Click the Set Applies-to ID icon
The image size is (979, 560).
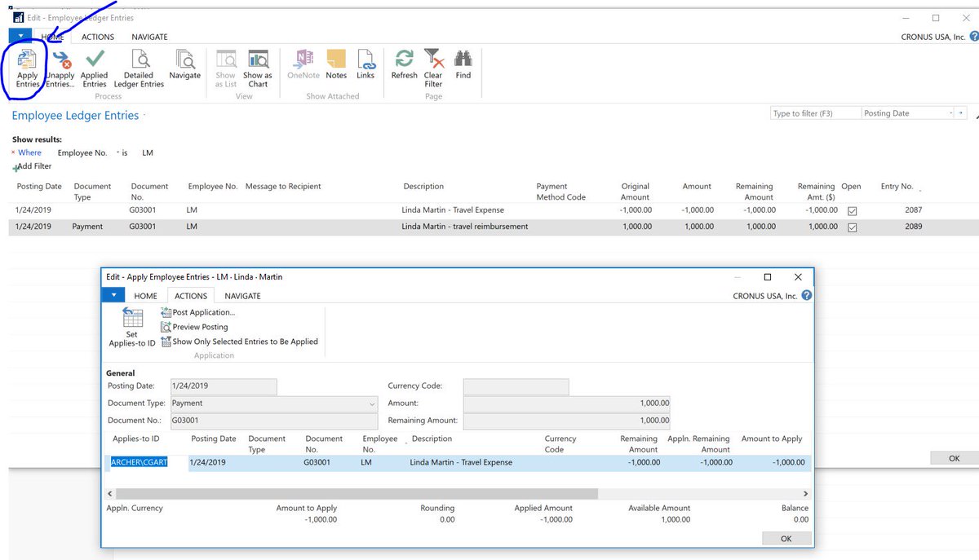click(x=132, y=328)
